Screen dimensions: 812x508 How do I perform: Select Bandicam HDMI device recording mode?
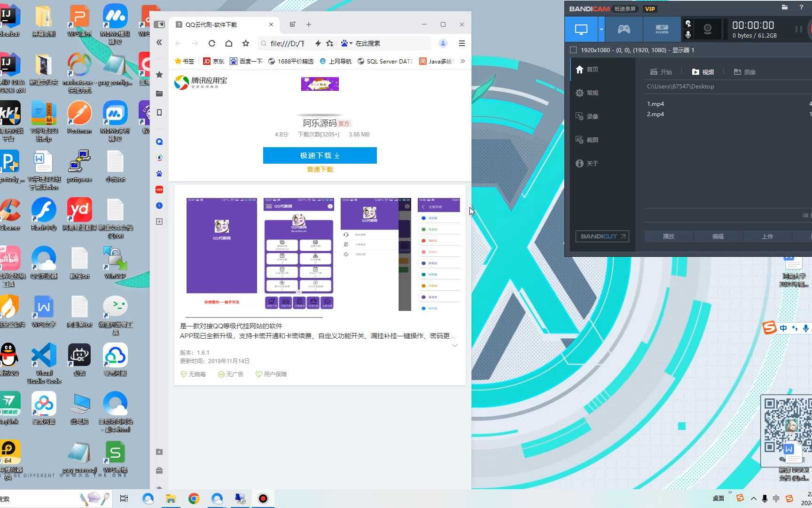coord(662,29)
